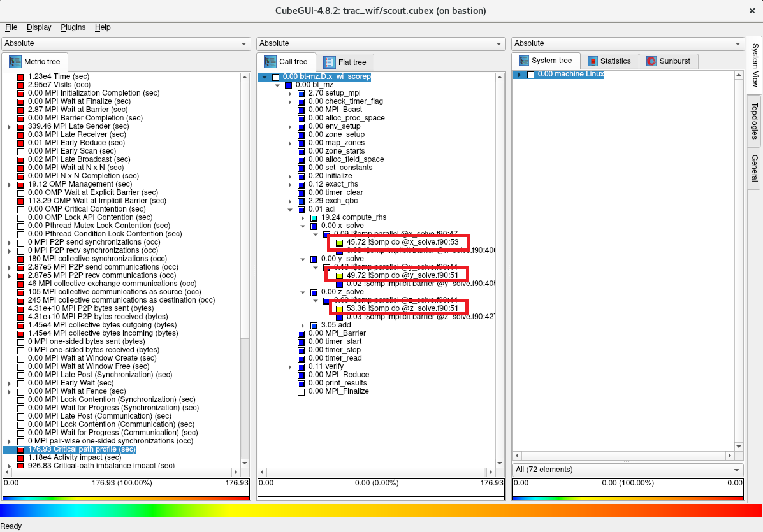Image resolution: width=763 pixels, height=532 pixels.
Task: Open the All (72 elements) selector
Action: pyautogui.click(x=627, y=470)
